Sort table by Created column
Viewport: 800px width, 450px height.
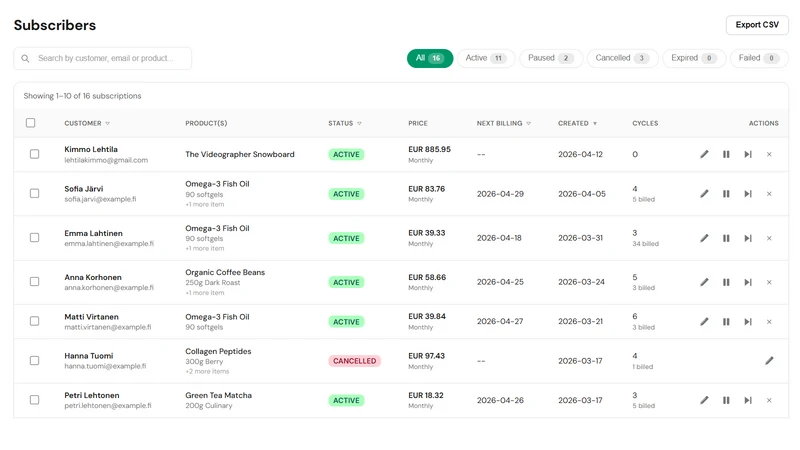coord(577,123)
